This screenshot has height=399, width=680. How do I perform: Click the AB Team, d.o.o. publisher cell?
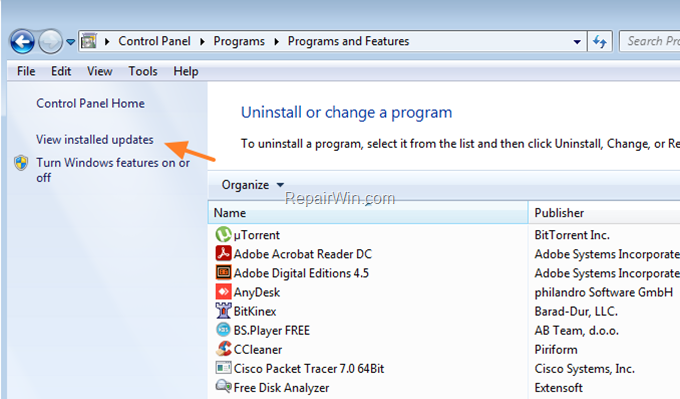576,330
